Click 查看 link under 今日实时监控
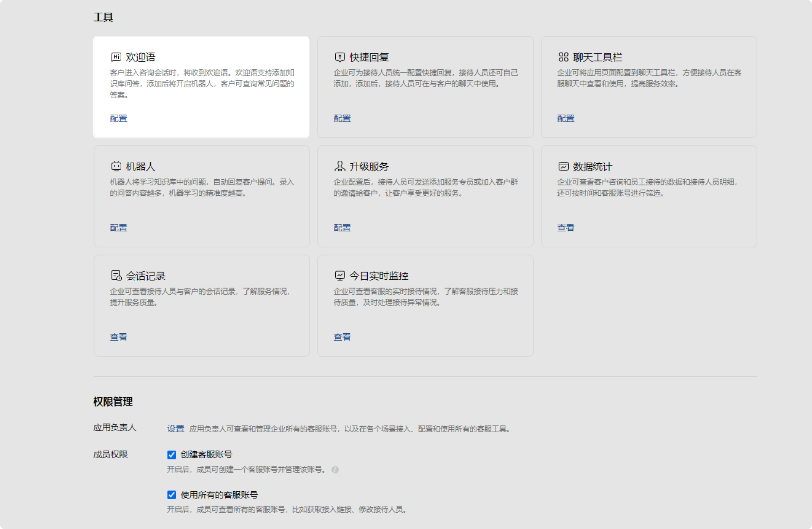Image resolution: width=812 pixels, height=529 pixels. click(x=342, y=337)
